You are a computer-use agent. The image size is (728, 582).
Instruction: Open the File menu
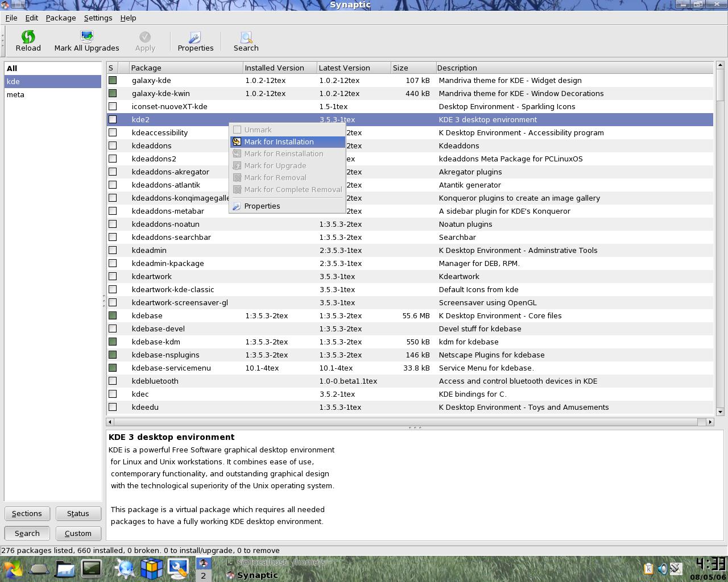[x=11, y=18]
